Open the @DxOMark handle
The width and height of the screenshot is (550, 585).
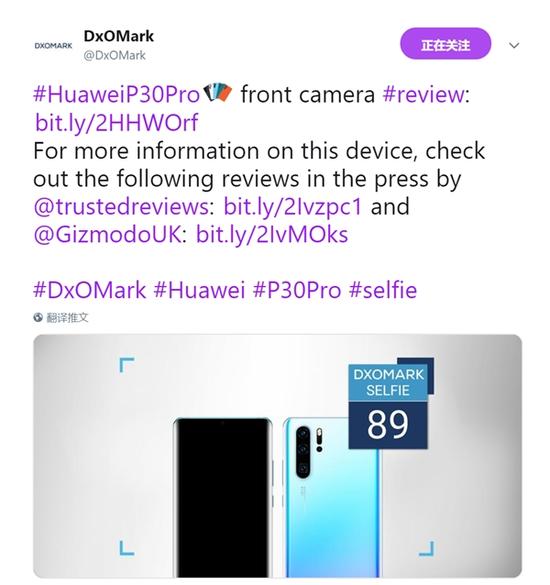[x=115, y=56]
